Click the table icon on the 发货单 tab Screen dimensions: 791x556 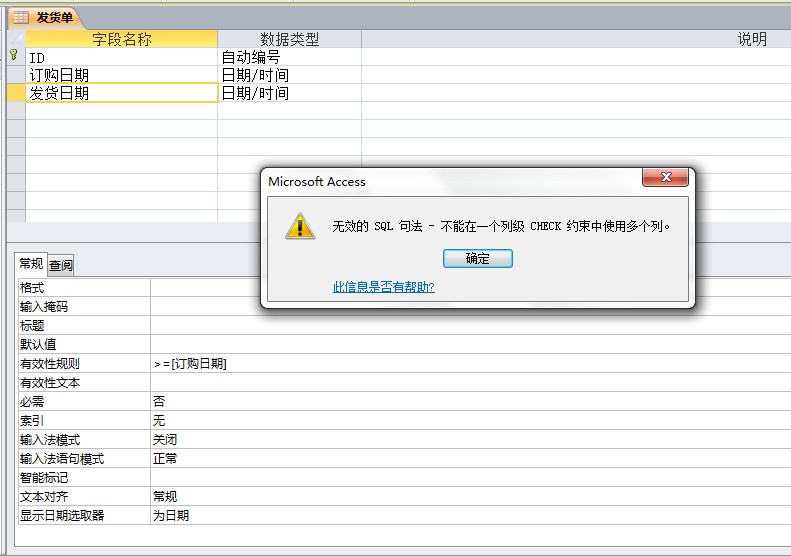click(x=21, y=17)
